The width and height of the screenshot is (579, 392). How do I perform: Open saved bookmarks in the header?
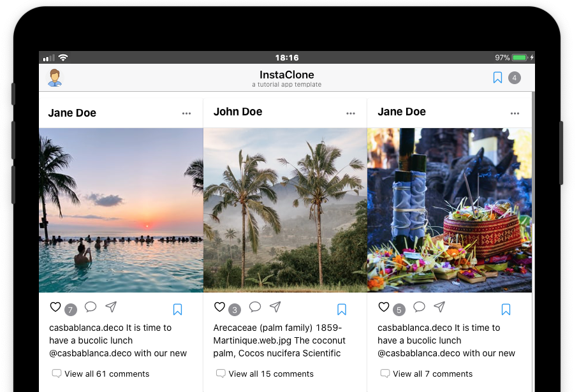pyautogui.click(x=497, y=78)
